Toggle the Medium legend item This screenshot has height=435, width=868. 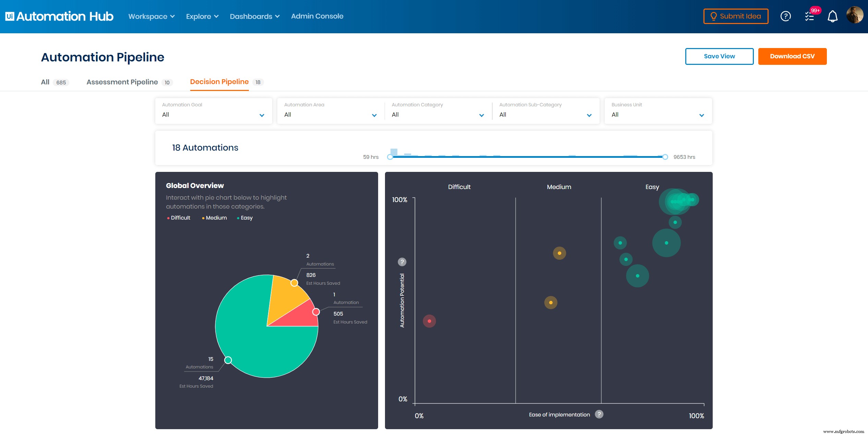pos(214,218)
